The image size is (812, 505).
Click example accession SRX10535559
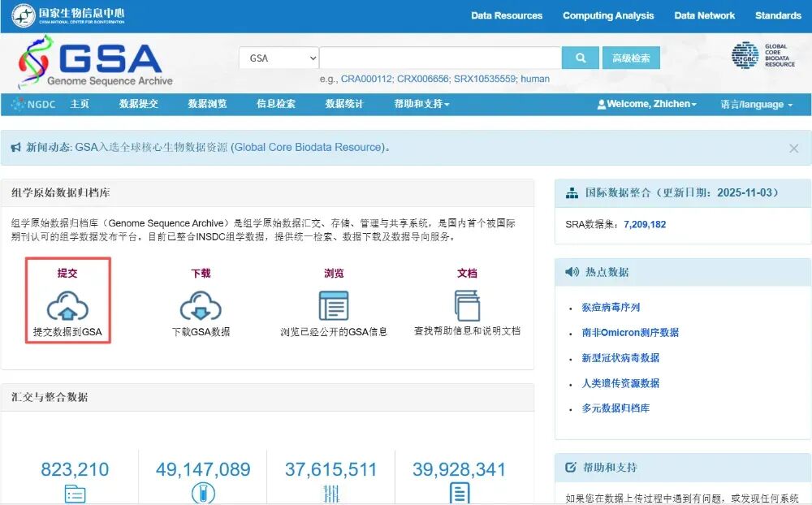click(x=485, y=79)
